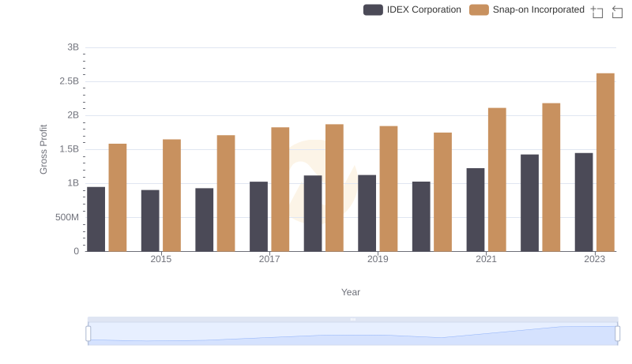Click the IDEX bar for 2023
Viewport: 632px width, 364px height.
coord(584,202)
